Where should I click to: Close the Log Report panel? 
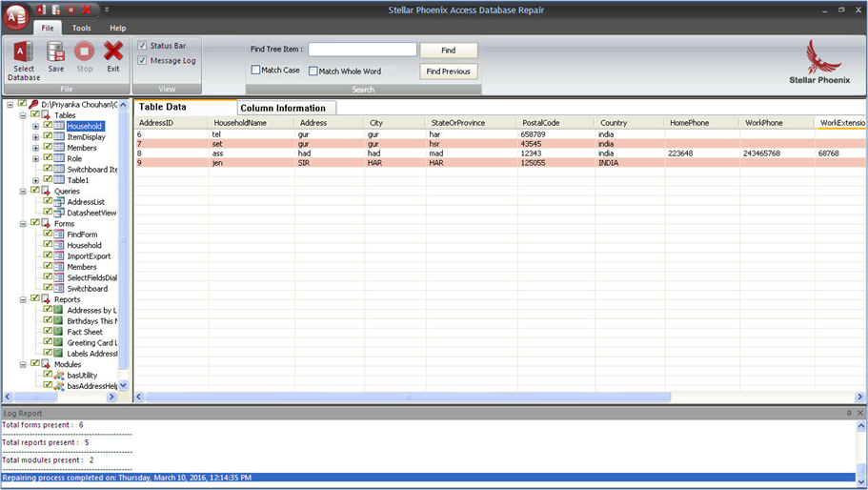[x=860, y=413]
